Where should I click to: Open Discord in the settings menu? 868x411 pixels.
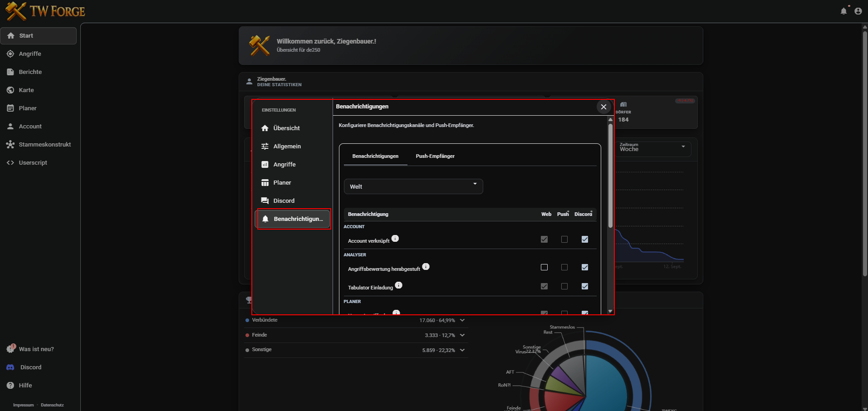click(x=294, y=201)
